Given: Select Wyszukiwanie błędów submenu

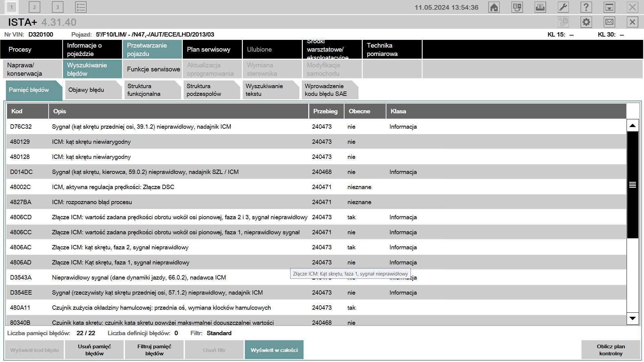Looking at the screenshot, I should pyautogui.click(x=93, y=69).
